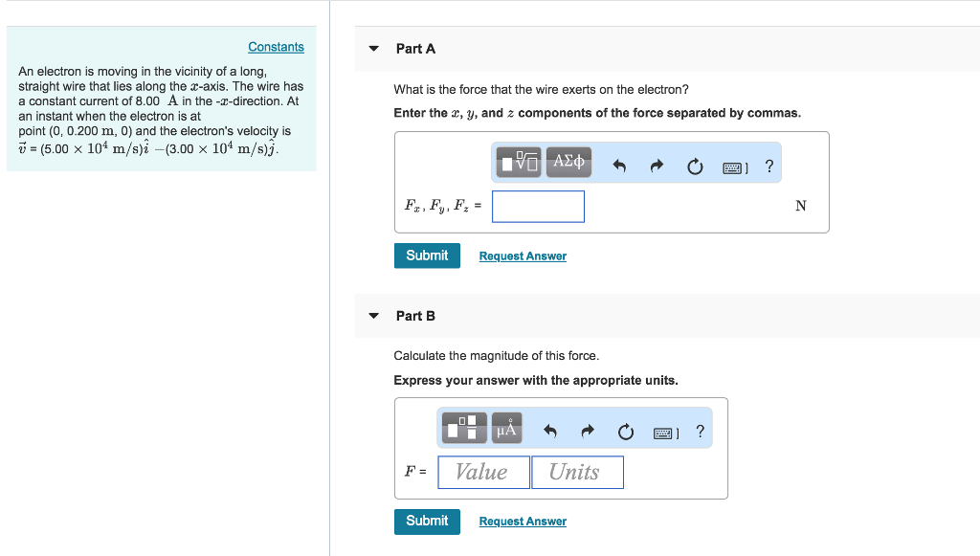Image resolution: width=980 pixels, height=556 pixels.
Task: Open keyboard shortcuts help in Part B
Action: point(663,432)
